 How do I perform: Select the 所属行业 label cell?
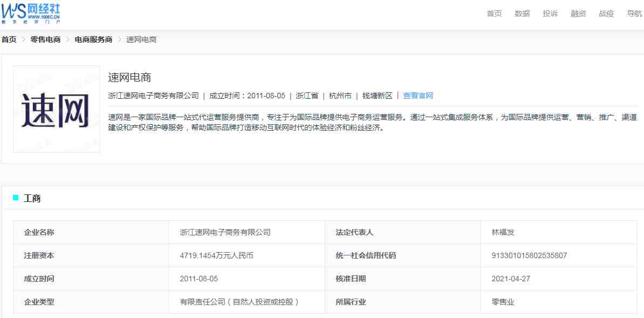[403, 302]
